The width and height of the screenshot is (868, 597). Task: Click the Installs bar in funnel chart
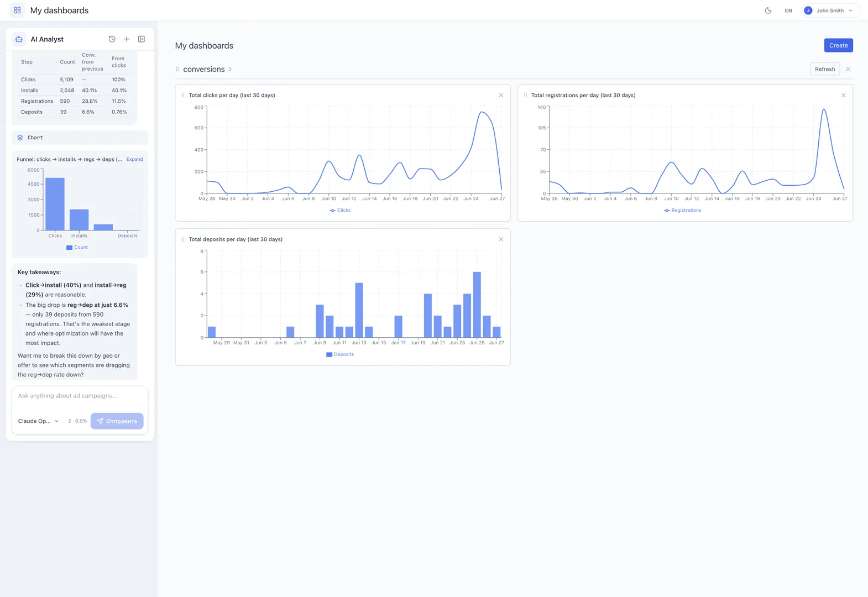point(79,220)
